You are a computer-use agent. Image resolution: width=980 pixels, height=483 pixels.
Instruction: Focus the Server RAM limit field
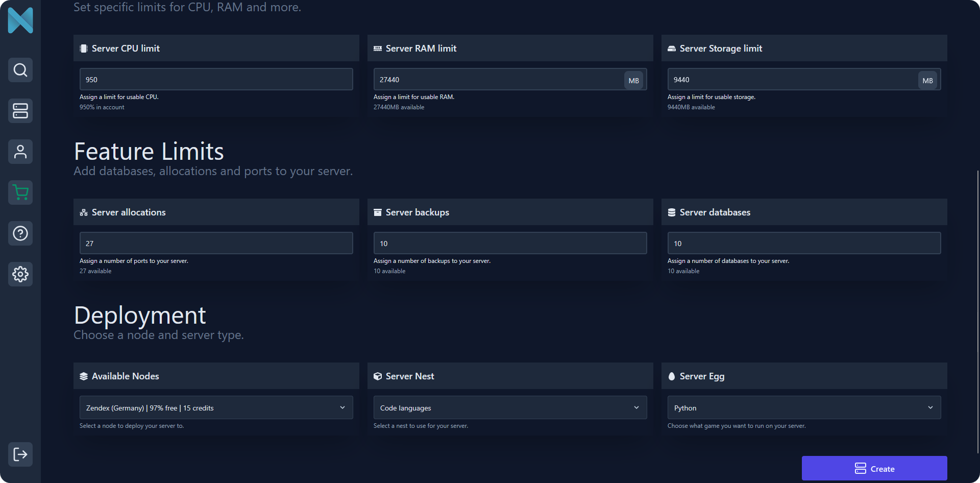point(498,80)
